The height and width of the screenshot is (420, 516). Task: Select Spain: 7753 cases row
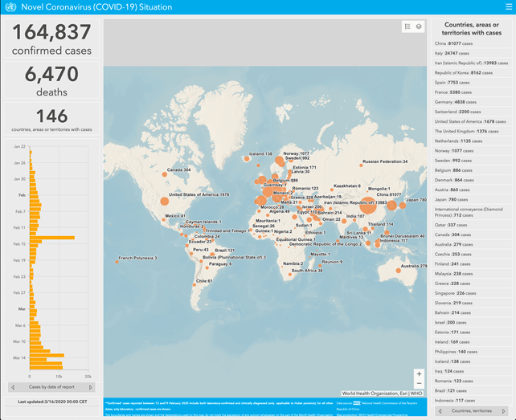[472, 83]
